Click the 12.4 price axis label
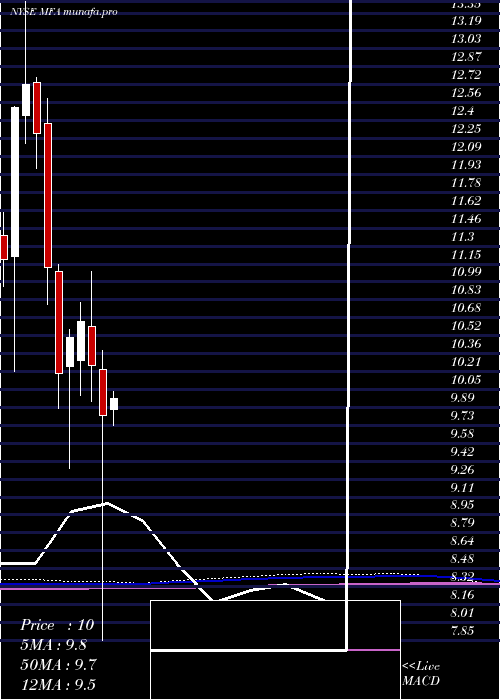Screen dimensions: 500x700 pos(462,111)
